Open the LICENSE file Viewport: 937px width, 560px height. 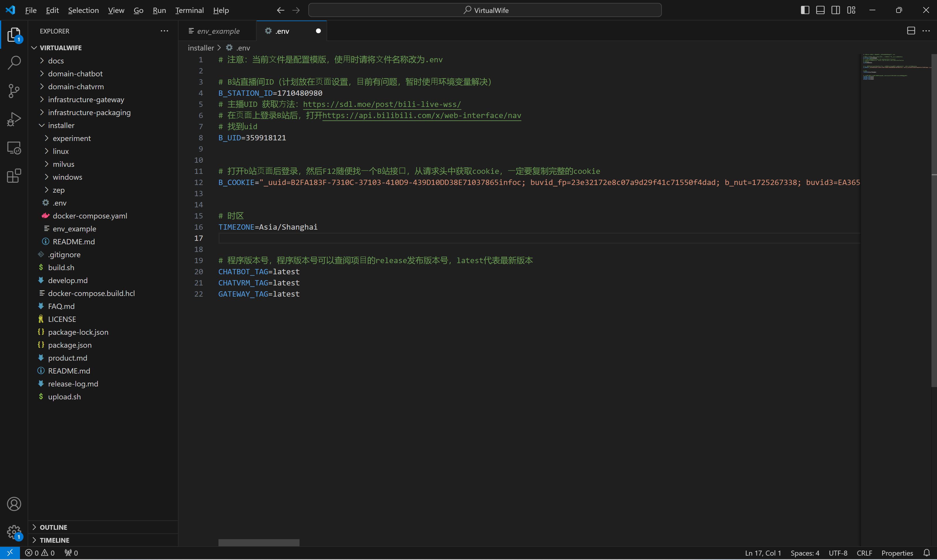pos(62,319)
